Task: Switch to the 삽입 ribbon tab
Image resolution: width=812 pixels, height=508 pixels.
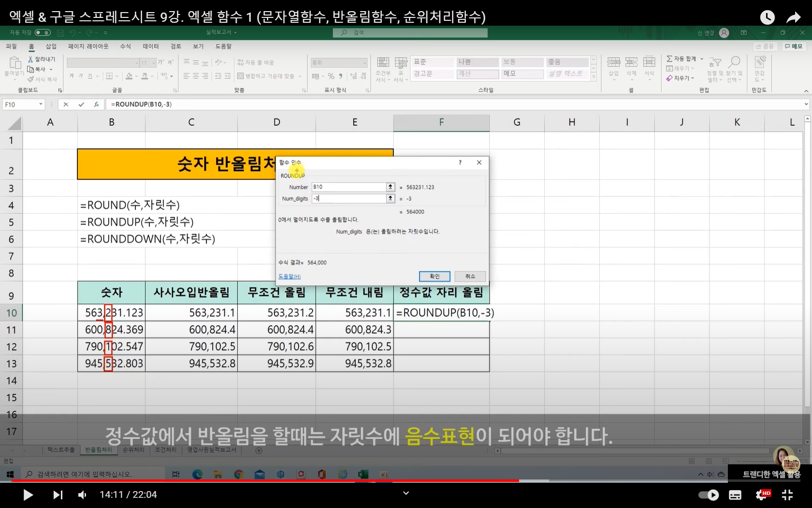Action: click(x=51, y=46)
